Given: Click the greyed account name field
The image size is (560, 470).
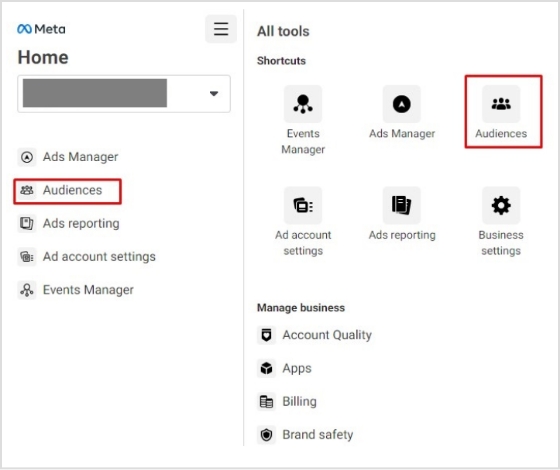Looking at the screenshot, I should (x=95, y=93).
